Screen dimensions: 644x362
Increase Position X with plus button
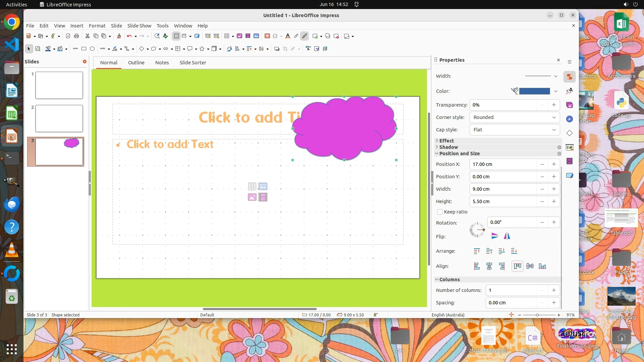554,164
